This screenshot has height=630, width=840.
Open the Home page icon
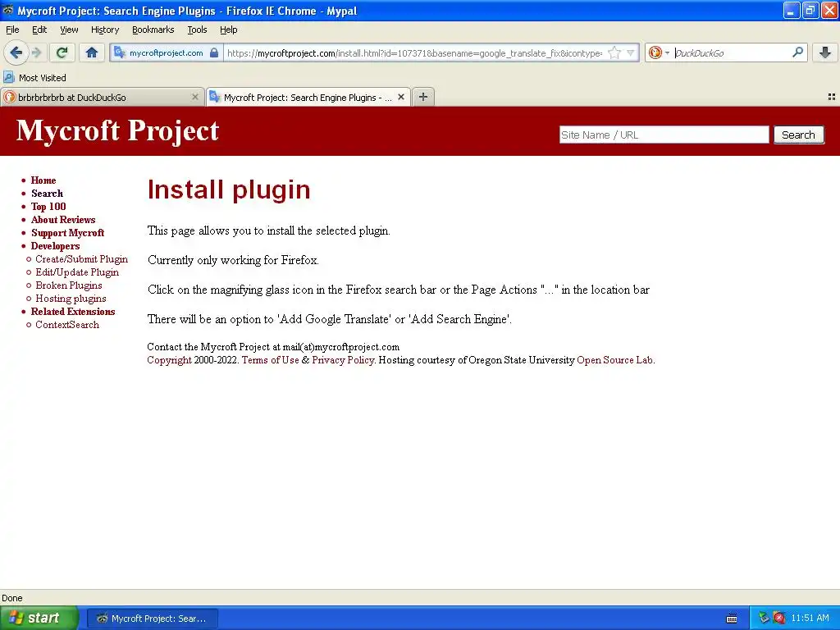[x=92, y=52]
